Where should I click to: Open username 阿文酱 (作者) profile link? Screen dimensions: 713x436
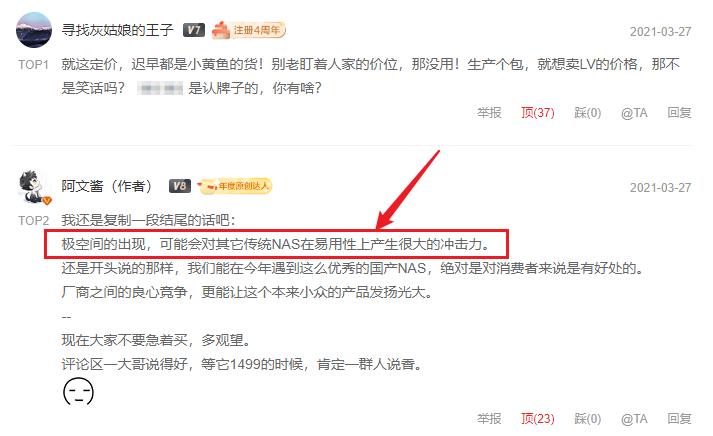106,185
